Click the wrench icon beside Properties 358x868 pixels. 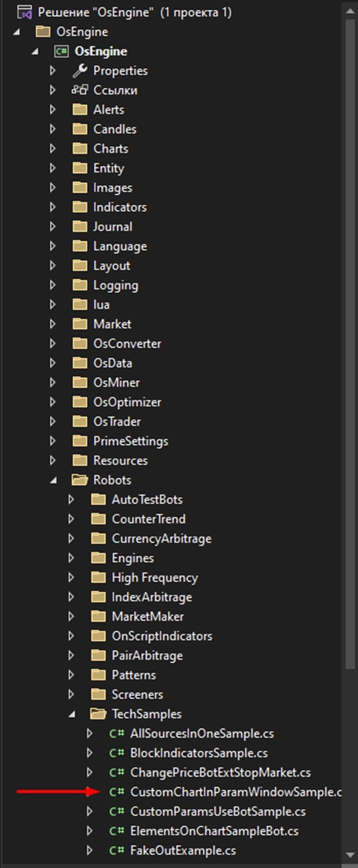[x=79, y=70]
